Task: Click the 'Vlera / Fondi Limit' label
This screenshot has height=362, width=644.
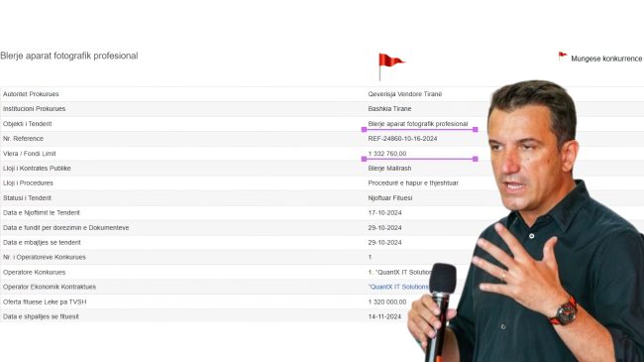Action: coord(29,154)
